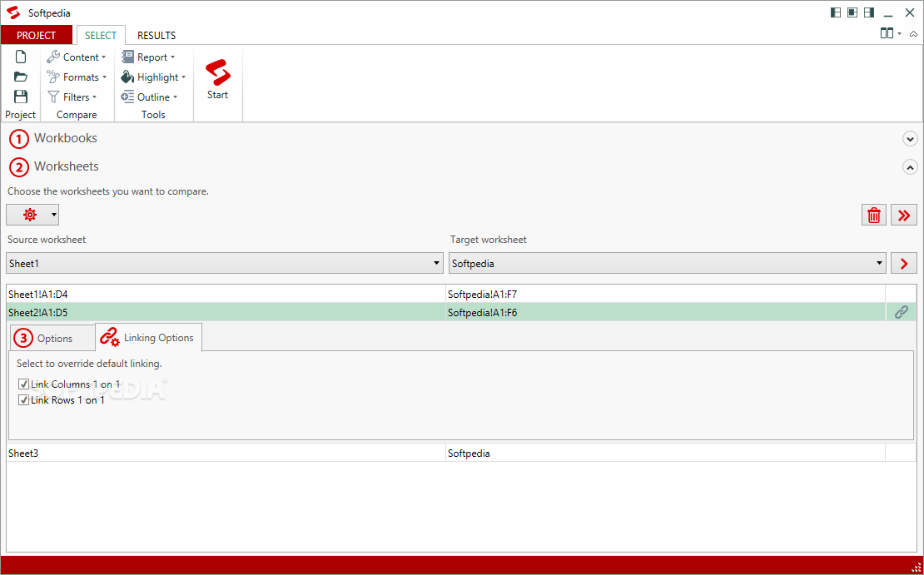
Task: Toggle Link Columns 1 on 1 checkbox
Action: tap(23, 384)
